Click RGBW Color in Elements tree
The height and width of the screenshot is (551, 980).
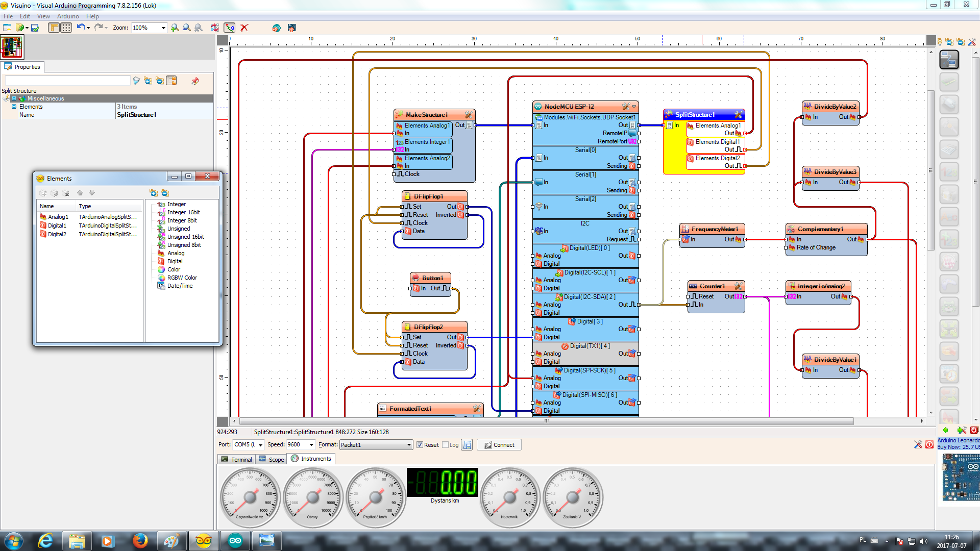point(182,278)
